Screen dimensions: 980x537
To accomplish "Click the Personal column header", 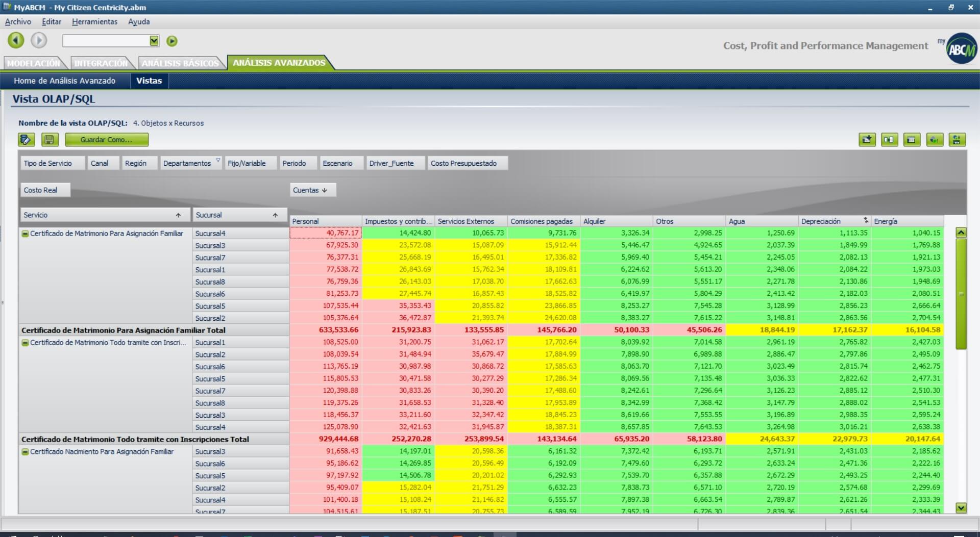I will [326, 221].
